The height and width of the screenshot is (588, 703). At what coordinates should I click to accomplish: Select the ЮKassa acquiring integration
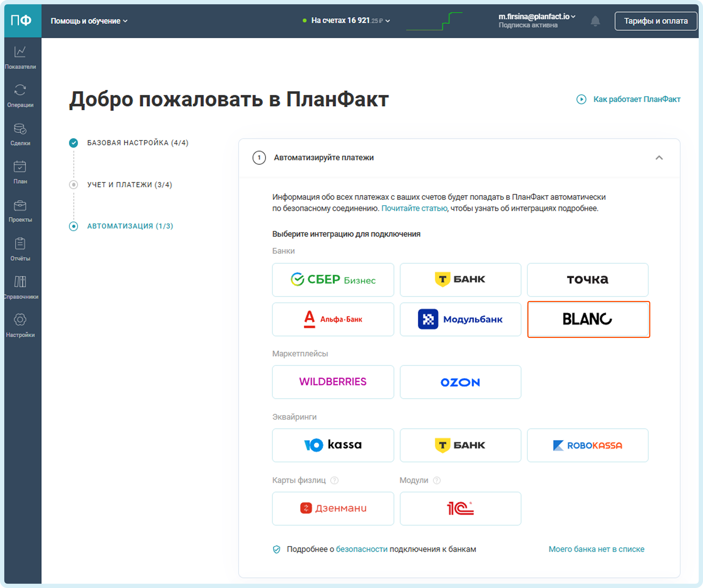(333, 445)
